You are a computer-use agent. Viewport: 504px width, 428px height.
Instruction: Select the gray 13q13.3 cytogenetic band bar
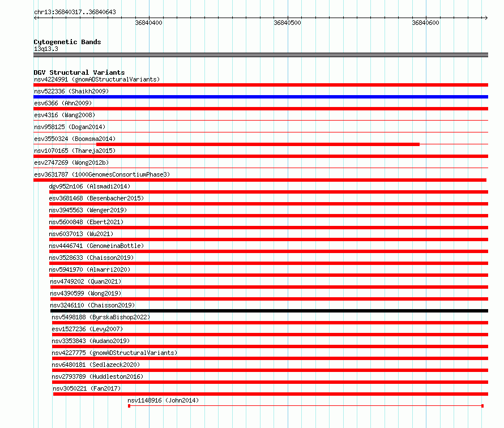pyautogui.click(x=260, y=55)
